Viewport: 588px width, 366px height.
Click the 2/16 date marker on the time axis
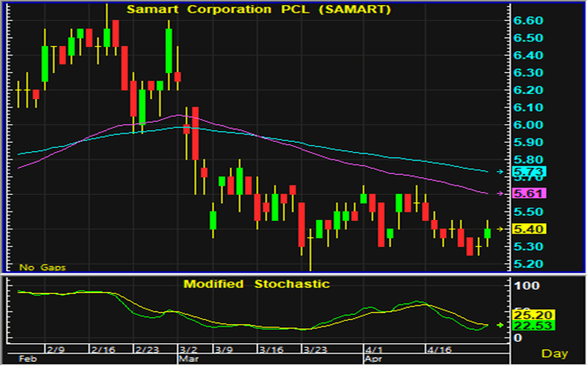pos(102,347)
